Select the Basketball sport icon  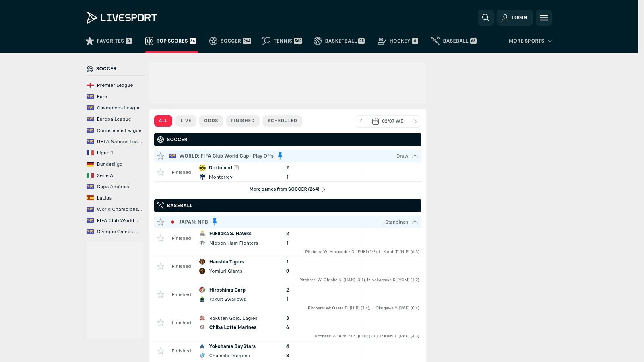point(318,41)
